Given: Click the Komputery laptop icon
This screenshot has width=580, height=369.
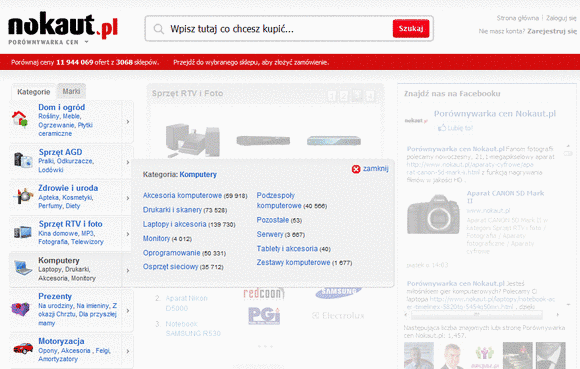Looking at the screenshot, I should coord(23,268).
